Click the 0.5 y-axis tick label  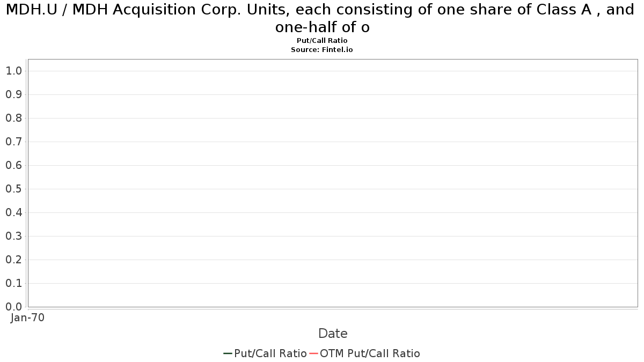(x=14, y=189)
